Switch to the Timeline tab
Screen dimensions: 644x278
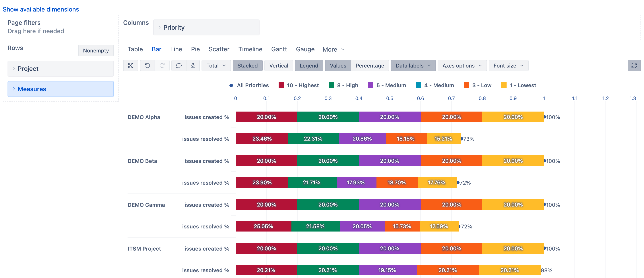250,49
